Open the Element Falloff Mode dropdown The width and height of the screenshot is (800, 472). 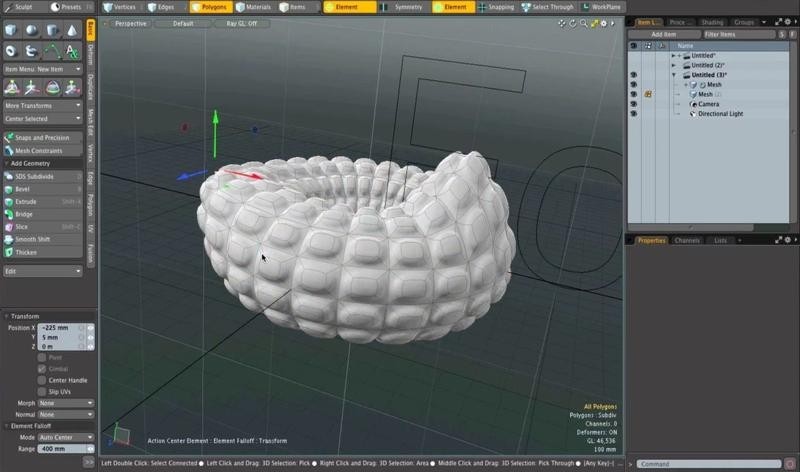tap(66, 437)
